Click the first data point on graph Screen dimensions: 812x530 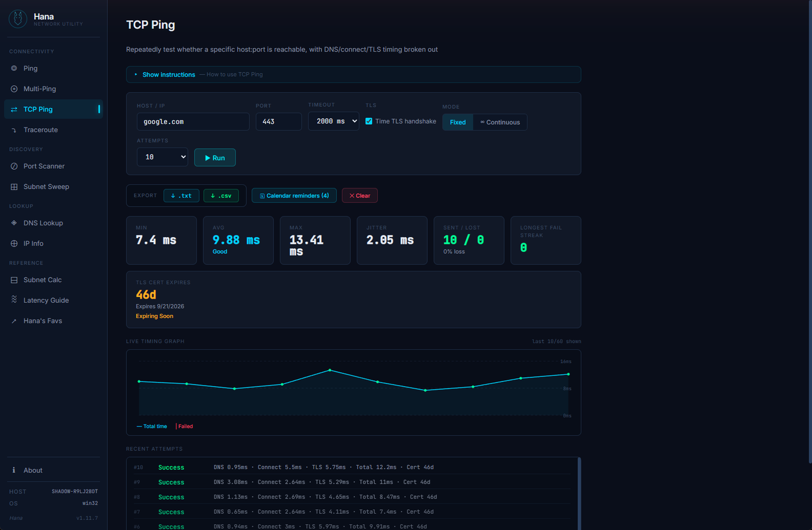139,382
